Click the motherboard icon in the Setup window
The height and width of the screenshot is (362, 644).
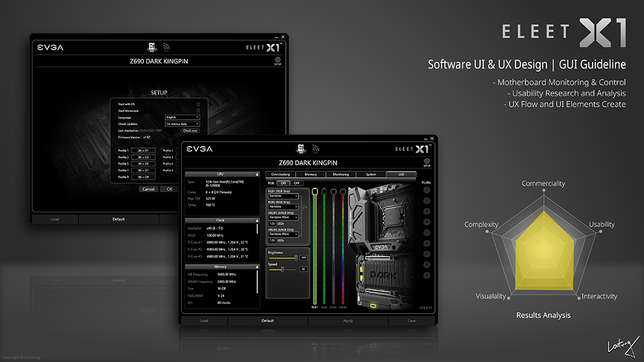tap(152, 47)
